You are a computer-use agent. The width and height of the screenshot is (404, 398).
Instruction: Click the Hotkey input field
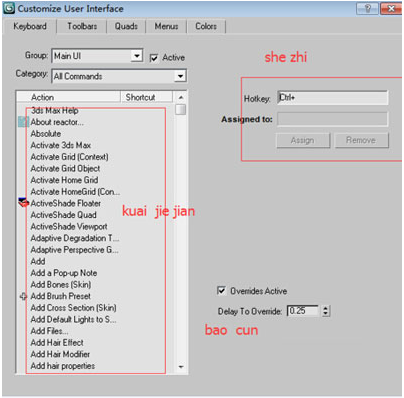pyautogui.click(x=333, y=98)
